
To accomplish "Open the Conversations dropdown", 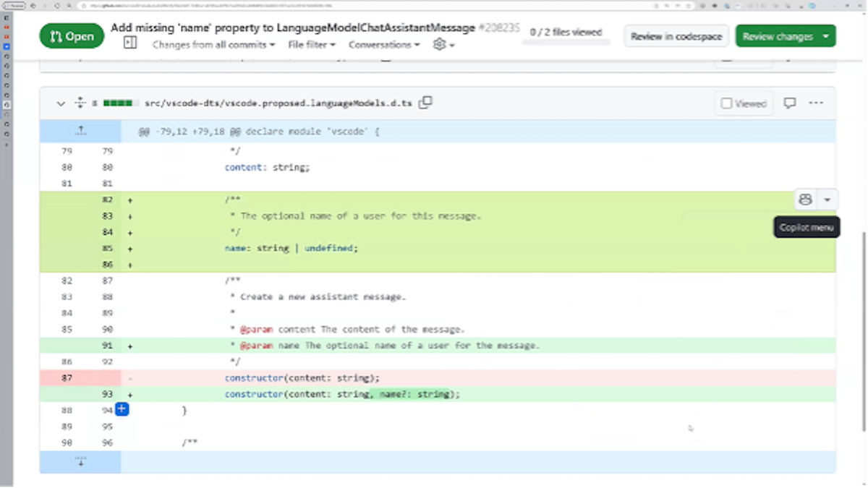I will point(384,45).
